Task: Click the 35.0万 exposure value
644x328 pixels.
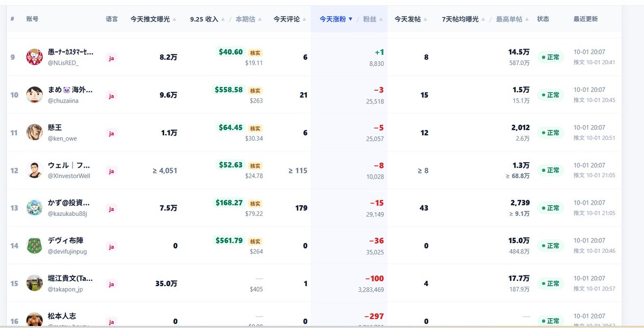Action: [166, 283]
